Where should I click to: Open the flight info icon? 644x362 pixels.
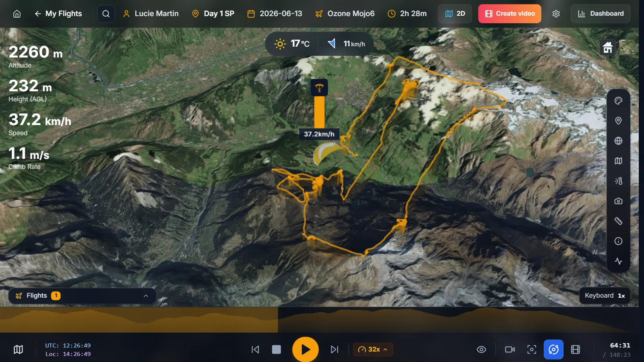coord(619,241)
